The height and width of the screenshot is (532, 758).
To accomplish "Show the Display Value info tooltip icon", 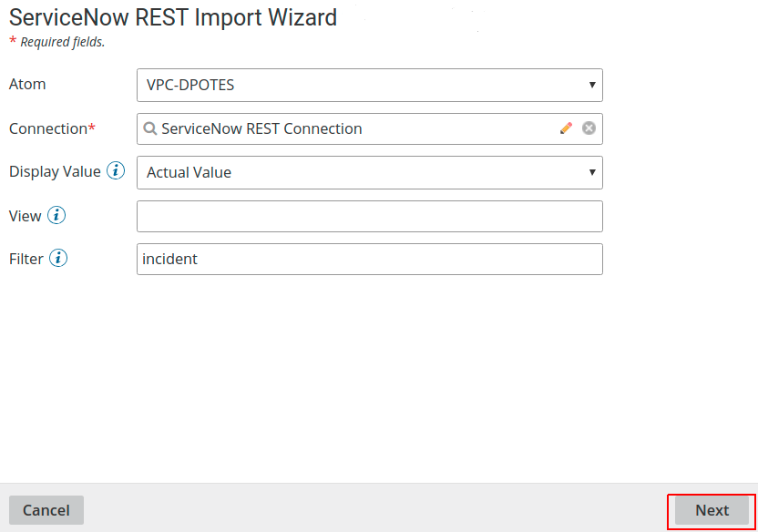I will tap(116, 170).
